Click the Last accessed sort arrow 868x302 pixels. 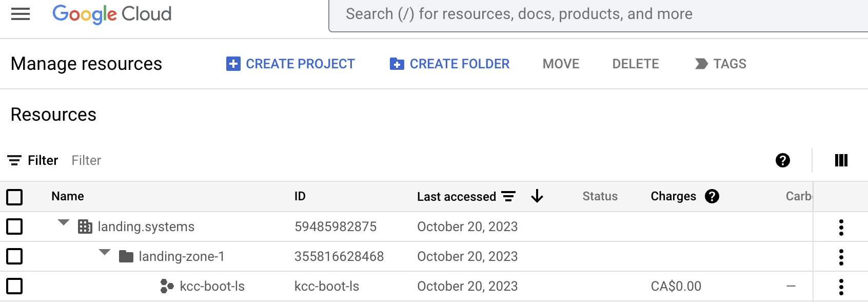pyautogui.click(x=537, y=196)
